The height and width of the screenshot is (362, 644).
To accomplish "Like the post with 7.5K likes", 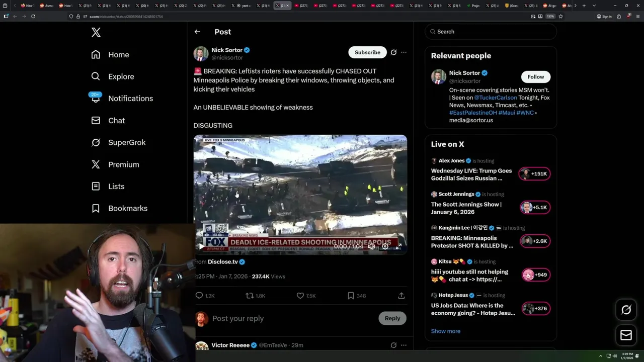I will tap(300, 296).
